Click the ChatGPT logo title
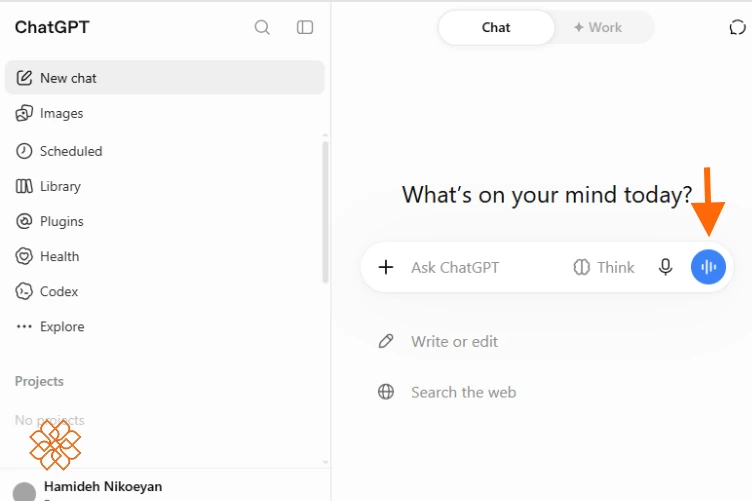 point(52,27)
